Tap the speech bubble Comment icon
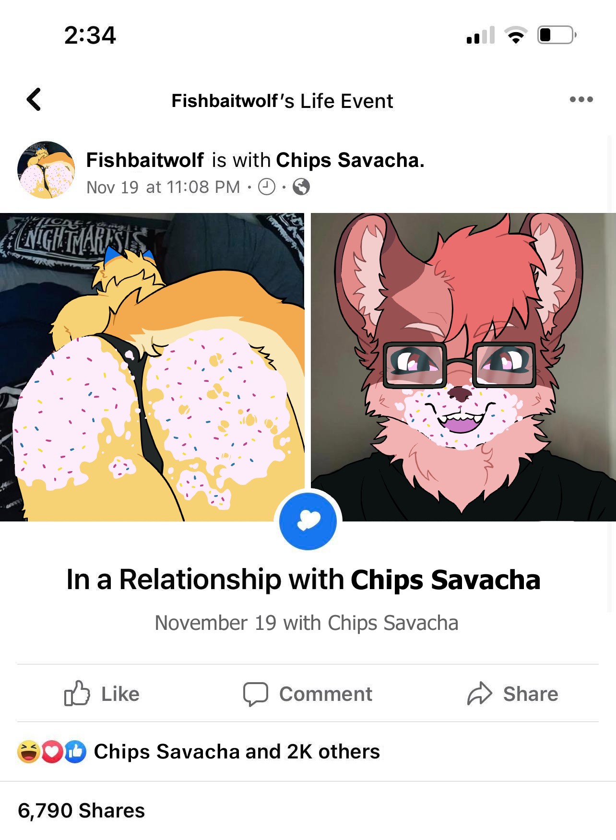This screenshot has height=840, width=616. coord(255,694)
